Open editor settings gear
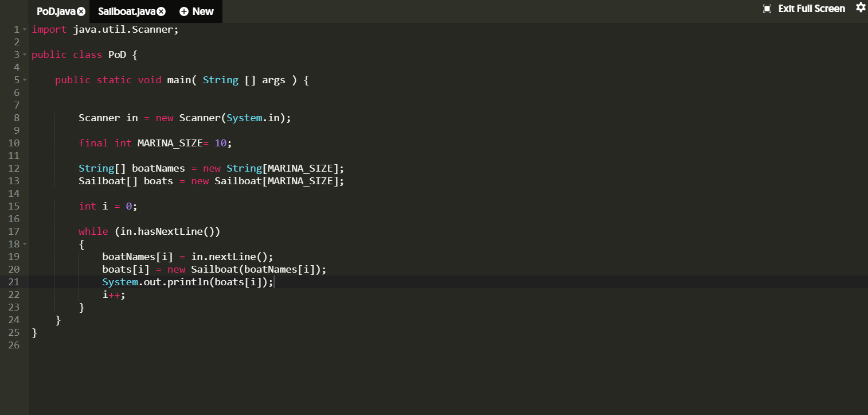The image size is (868, 415). 861,7
